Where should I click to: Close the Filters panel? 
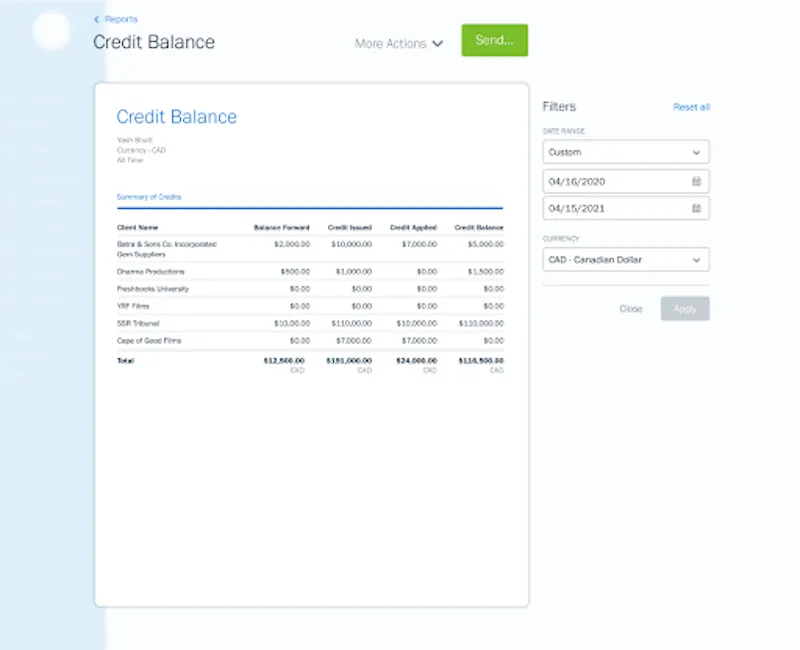(x=631, y=309)
